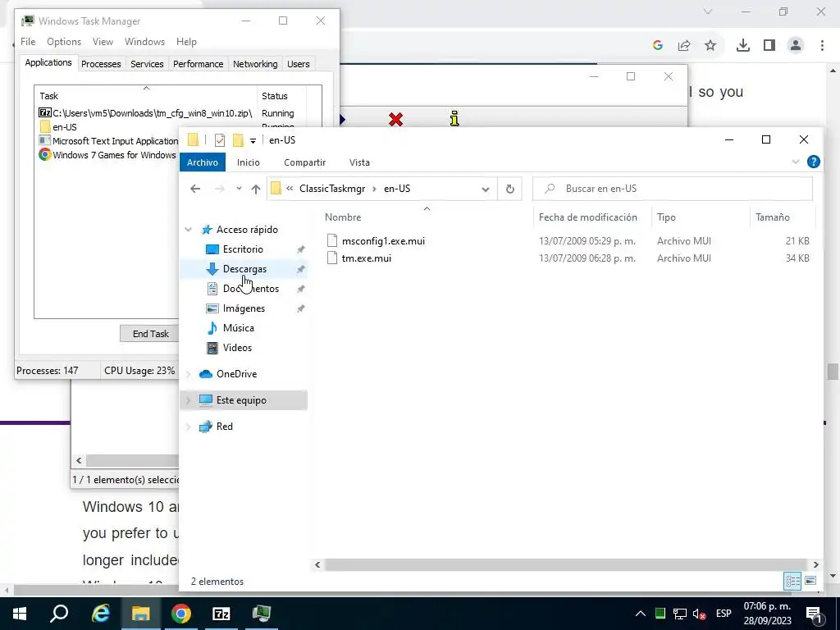Screen dimensions: 840x630
Task: Open Task Manager File menu
Action: click(x=28, y=42)
